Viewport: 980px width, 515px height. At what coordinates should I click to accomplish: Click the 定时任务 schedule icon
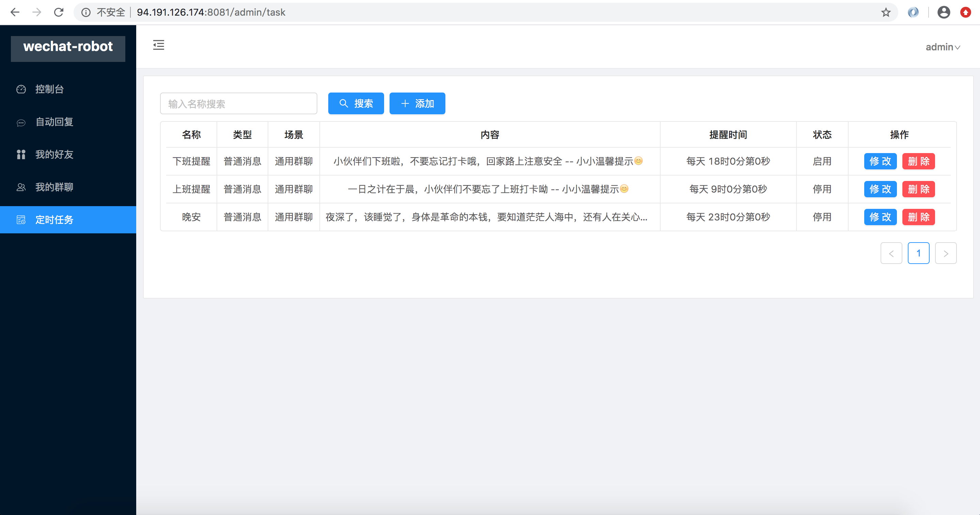click(x=21, y=220)
